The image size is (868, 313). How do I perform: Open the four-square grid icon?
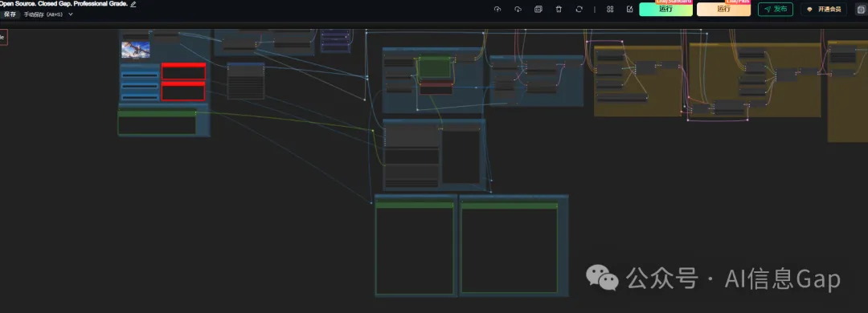[x=610, y=10]
